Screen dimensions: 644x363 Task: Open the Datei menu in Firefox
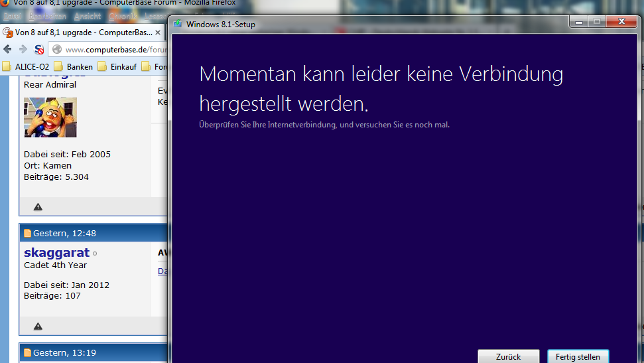tap(12, 17)
